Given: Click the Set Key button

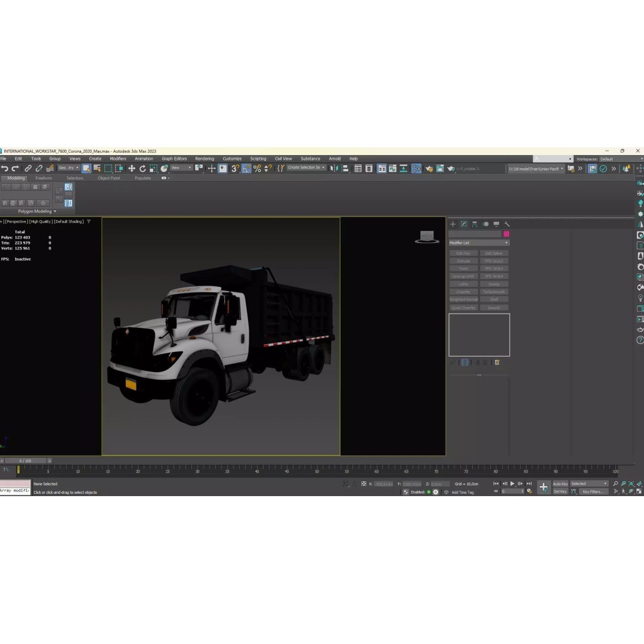Looking at the screenshot, I should click(560, 491).
